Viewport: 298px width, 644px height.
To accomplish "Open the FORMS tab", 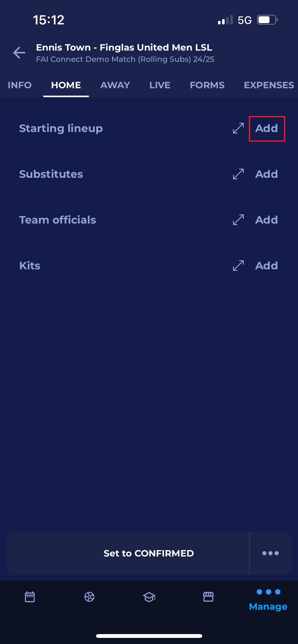I will click(x=207, y=85).
